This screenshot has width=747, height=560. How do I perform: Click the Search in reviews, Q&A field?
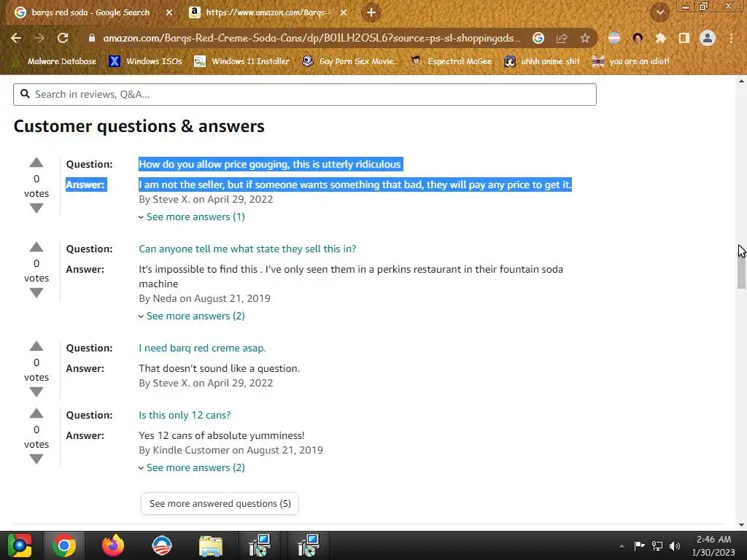click(x=305, y=94)
